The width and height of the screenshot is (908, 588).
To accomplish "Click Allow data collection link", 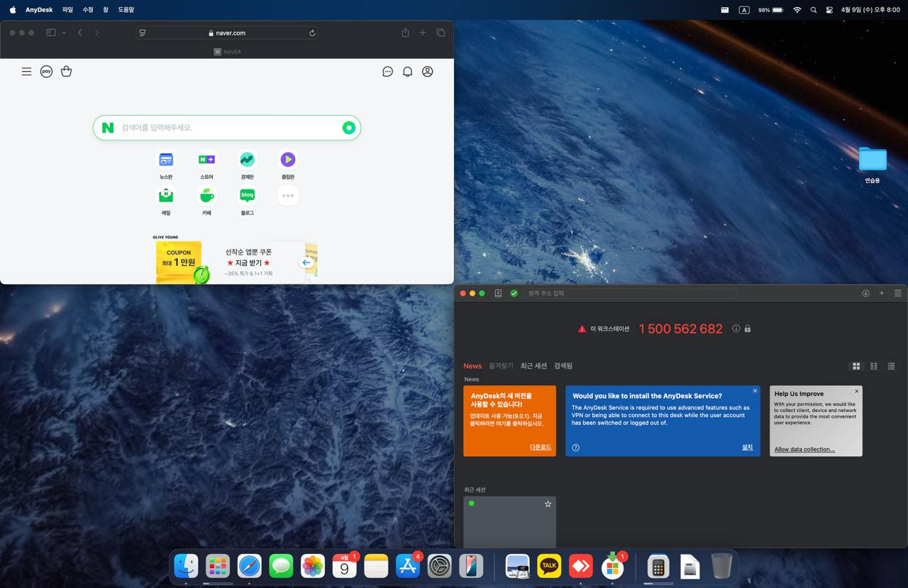I will [x=804, y=449].
